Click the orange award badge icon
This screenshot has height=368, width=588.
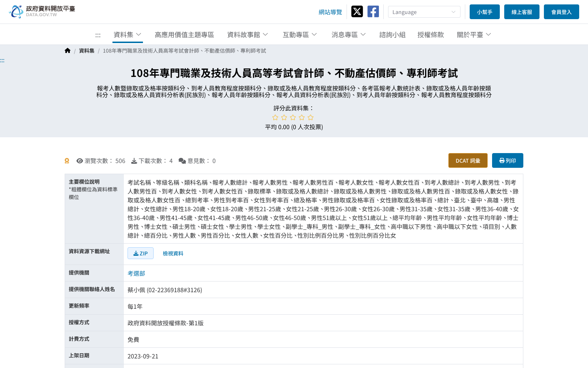(67, 161)
